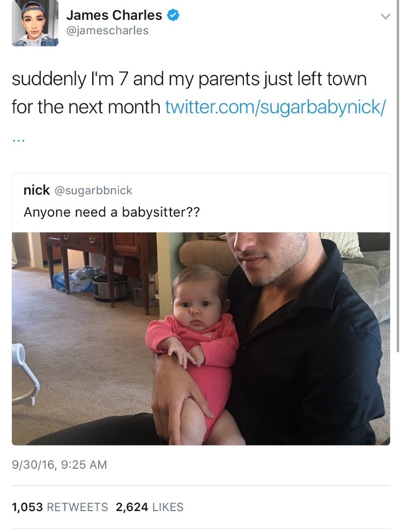The image size is (402, 532).
Task: Click the James Charles display name
Action: (114, 15)
